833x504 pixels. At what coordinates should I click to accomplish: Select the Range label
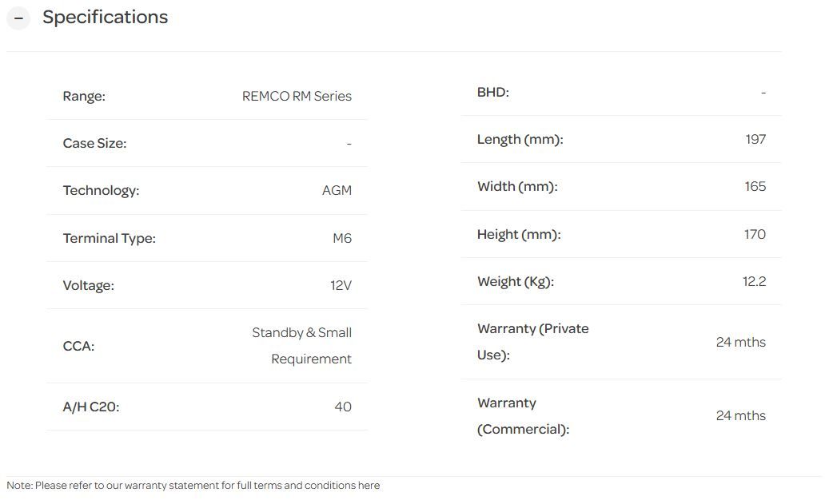tap(84, 96)
